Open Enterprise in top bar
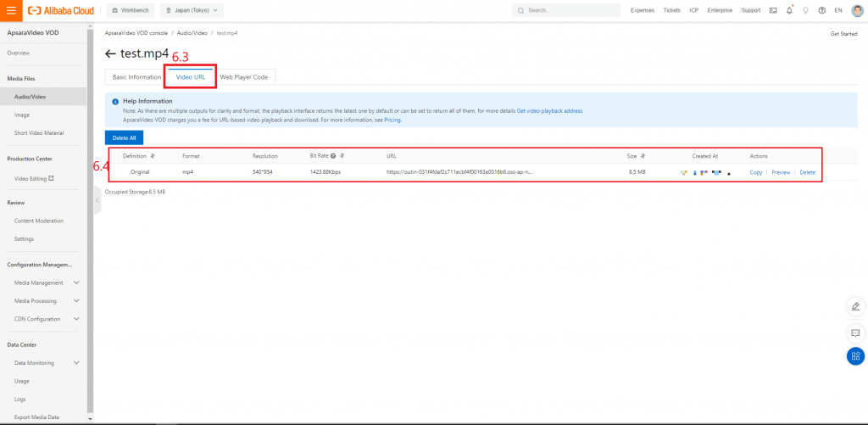868x425 pixels. tap(720, 10)
